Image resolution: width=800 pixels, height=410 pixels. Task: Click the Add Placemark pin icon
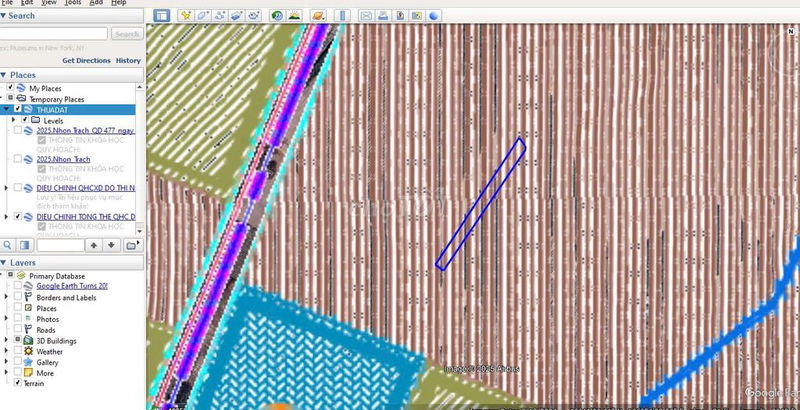click(x=186, y=16)
